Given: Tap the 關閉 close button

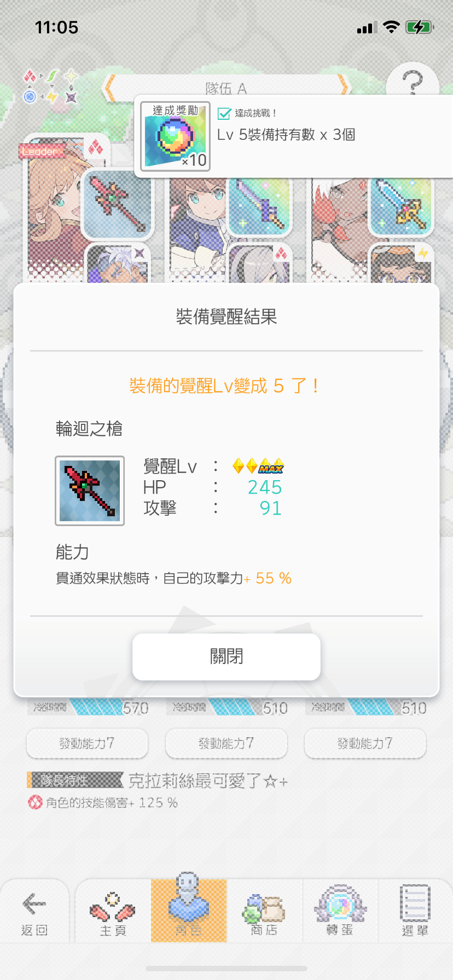Looking at the screenshot, I should click(x=226, y=656).
